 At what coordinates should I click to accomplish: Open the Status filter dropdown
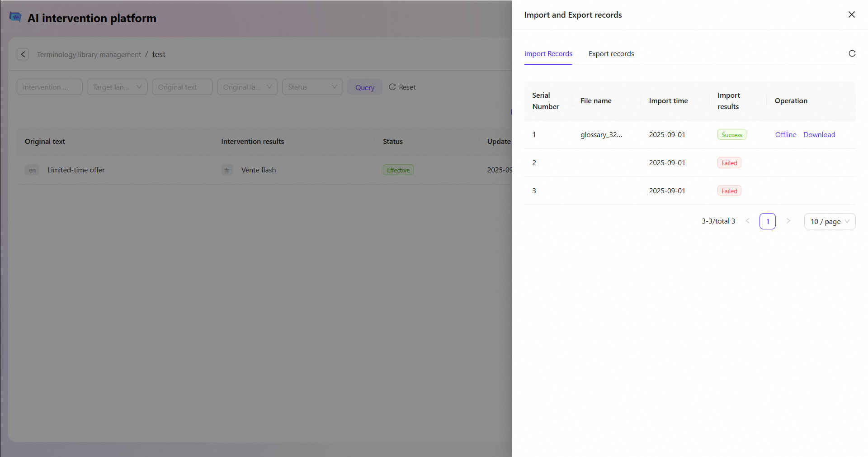[312, 87]
